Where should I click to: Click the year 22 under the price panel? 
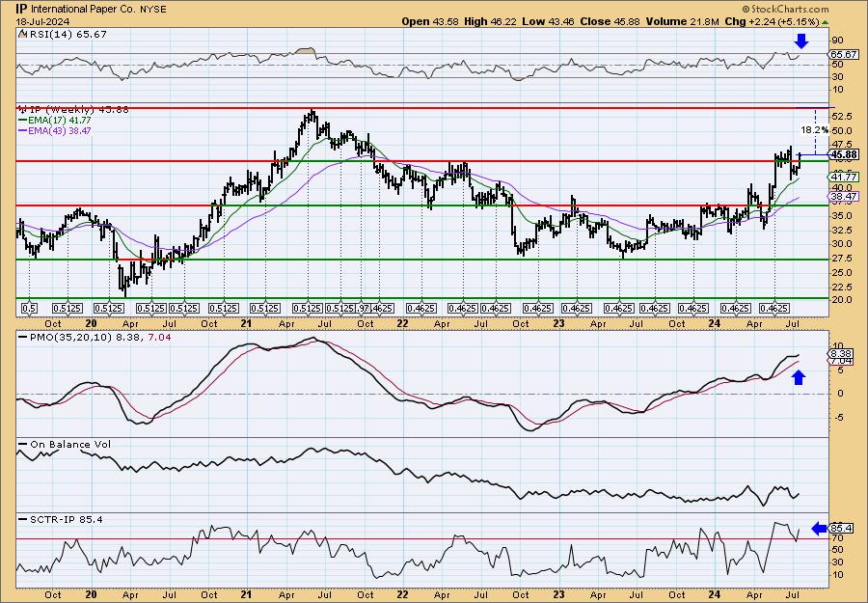coord(402,323)
